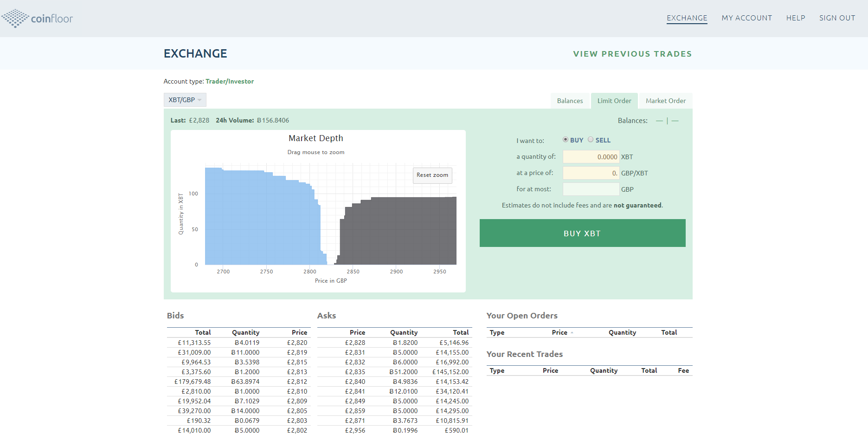Click the Market Depth chart title
This screenshot has width=868, height=434.
(316, 138)
